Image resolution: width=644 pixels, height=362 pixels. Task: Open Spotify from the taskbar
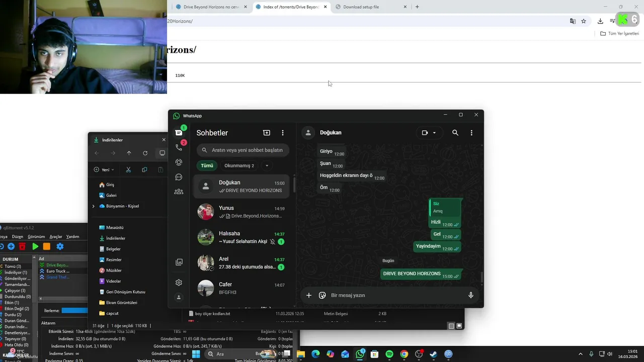pyautogui.click(x=389, y=354)
